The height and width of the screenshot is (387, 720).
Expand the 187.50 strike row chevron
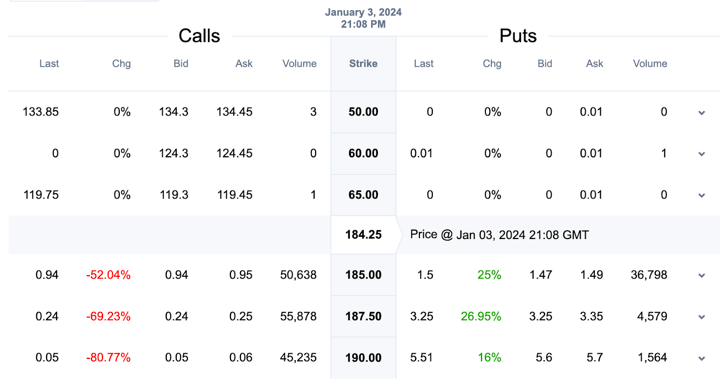tap(701, 317)
